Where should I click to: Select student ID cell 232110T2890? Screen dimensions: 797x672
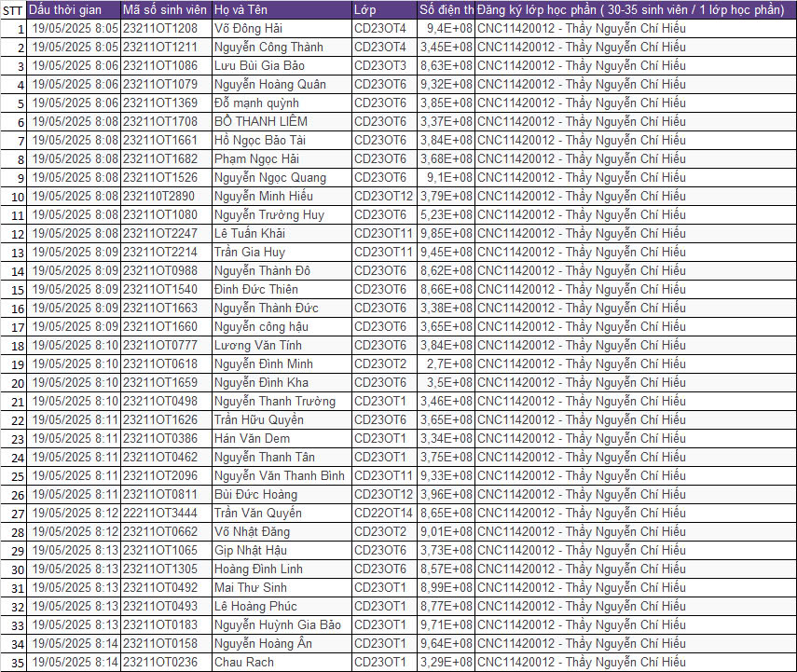point(166,197)
